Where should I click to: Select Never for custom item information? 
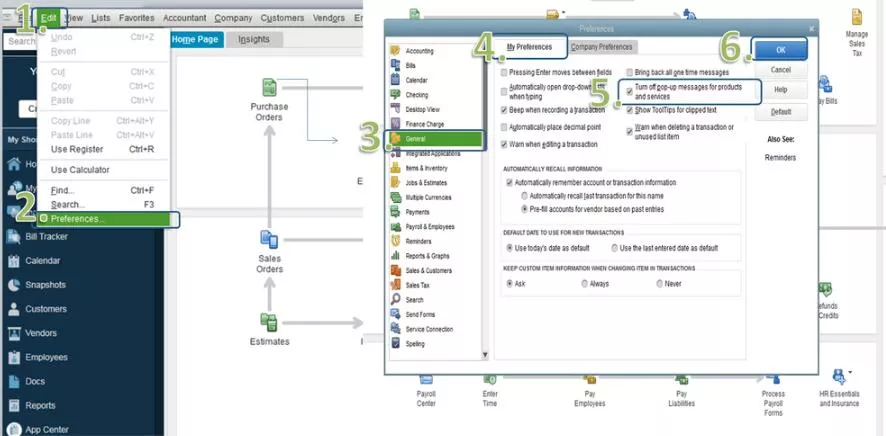click(x=659, y=284)
